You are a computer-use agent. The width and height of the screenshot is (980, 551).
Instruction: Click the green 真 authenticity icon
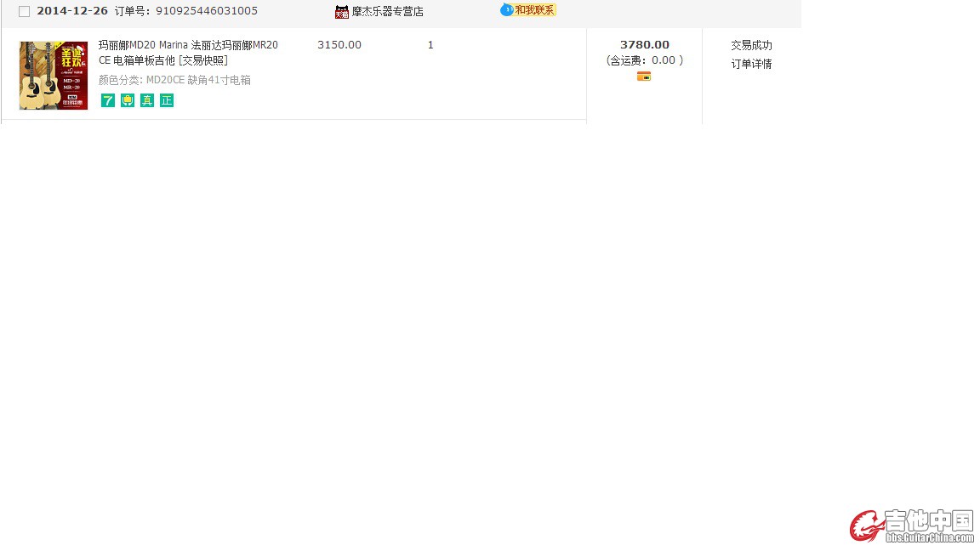click(147, 100)
